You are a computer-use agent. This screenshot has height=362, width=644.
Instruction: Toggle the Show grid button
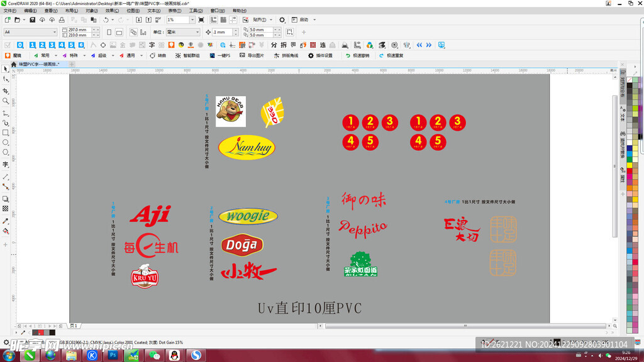[223, 19]
